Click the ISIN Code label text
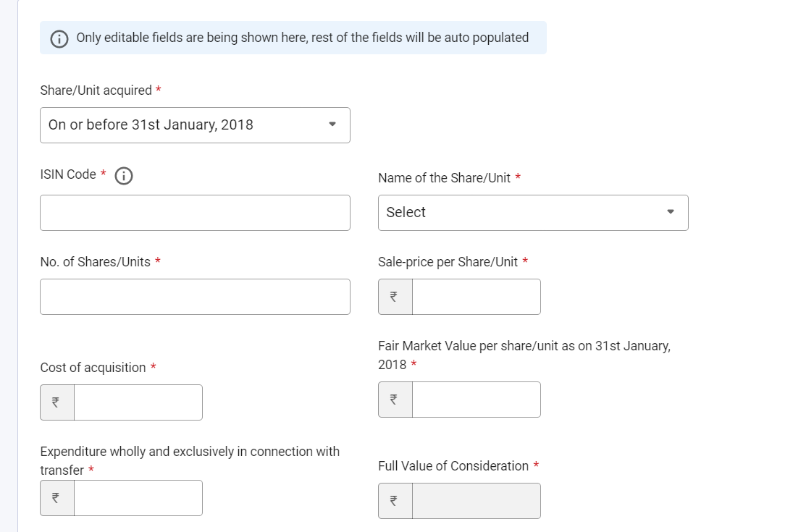Image resolution: width=793 pixels, height=532 pixels. click(68, 174)
